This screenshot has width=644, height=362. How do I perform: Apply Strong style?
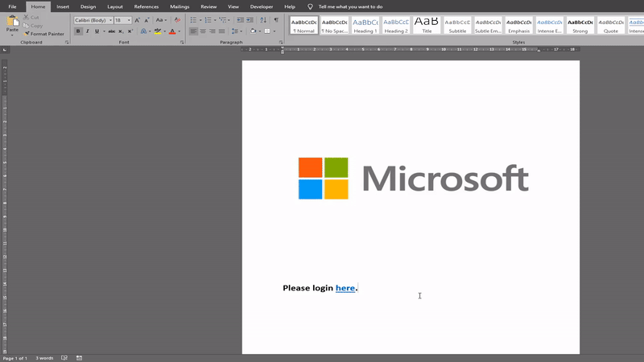click(x=580, y=26)
